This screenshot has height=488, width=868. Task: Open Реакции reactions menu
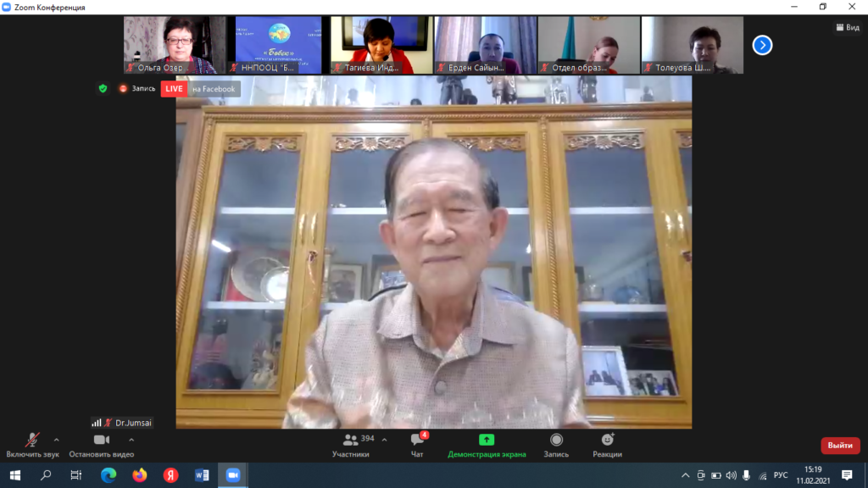click(x=607, y=446)
